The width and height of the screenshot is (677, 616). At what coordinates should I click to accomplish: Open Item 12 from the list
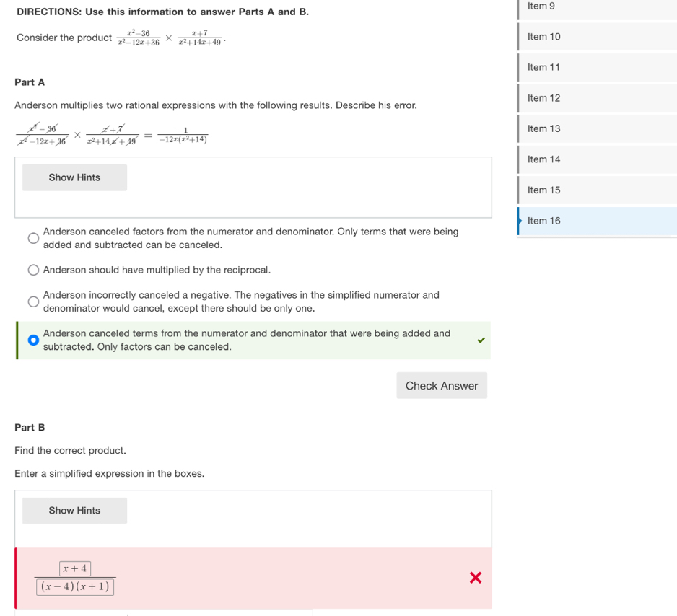[543, 98]
